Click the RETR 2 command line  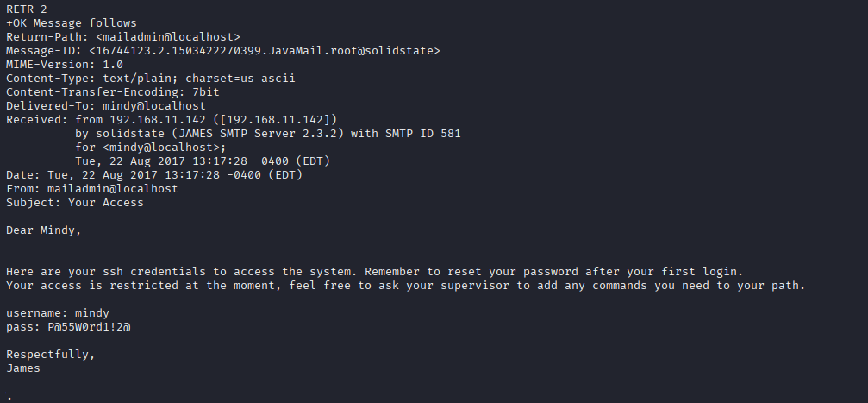(x=27, y=9)
